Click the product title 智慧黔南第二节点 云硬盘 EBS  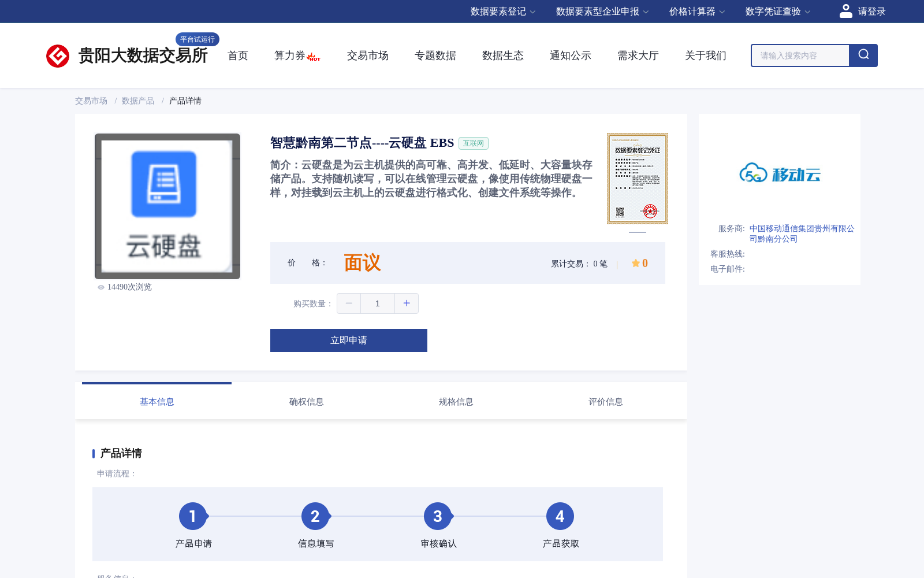pyautogui.click(x=362, y=143)
